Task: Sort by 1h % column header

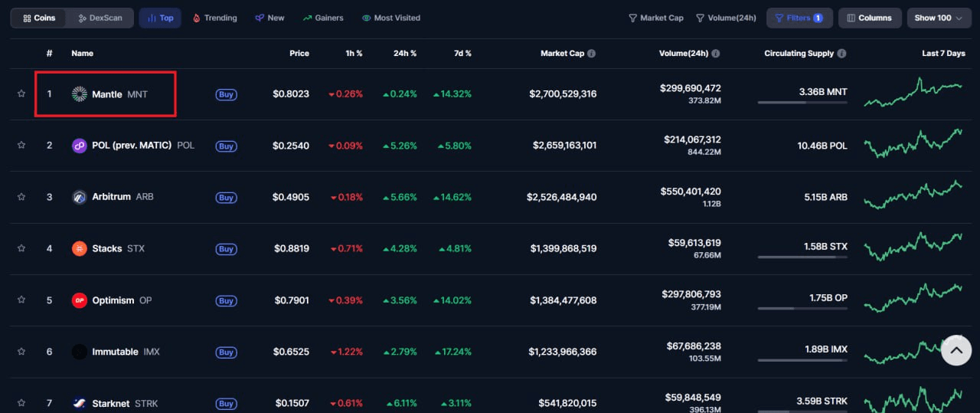Action: tap(354, 54)
